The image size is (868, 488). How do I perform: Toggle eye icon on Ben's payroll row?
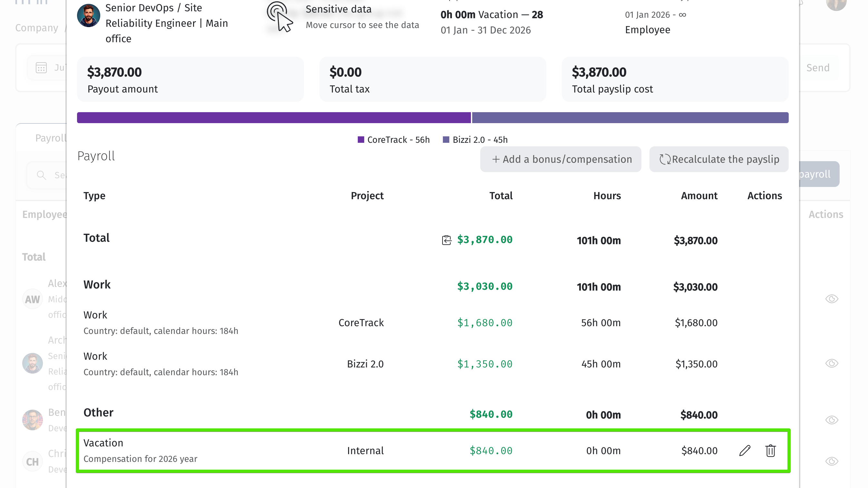pyautogui.click(x=832, y=420)
